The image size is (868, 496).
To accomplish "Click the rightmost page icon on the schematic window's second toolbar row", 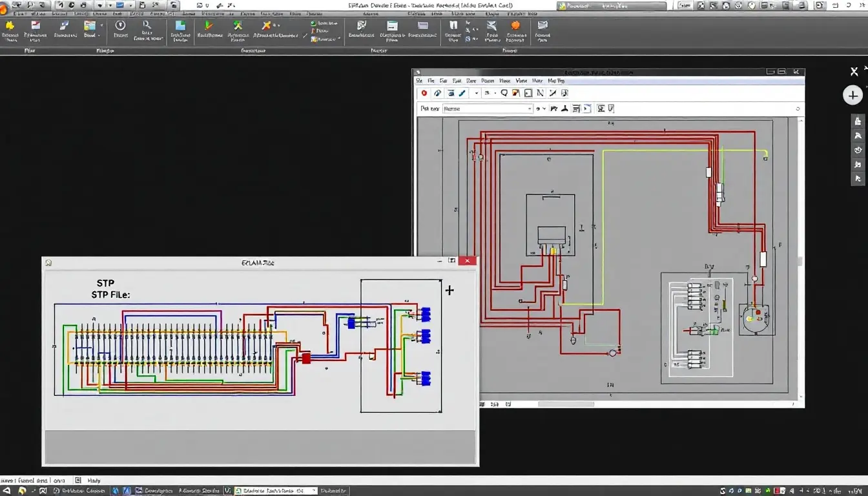I will (x=611, y=108).
